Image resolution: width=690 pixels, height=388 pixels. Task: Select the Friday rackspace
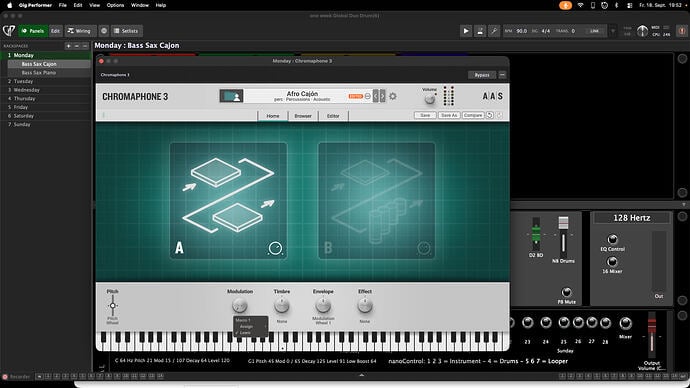[46, 107]
